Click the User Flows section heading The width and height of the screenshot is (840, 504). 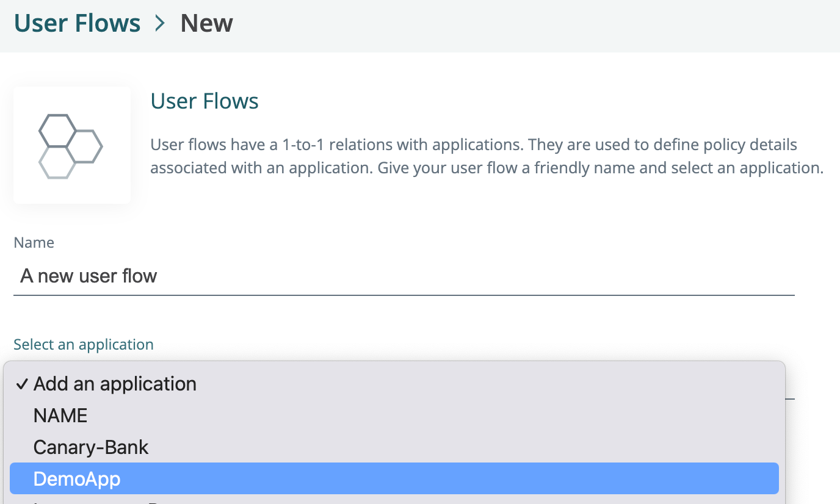click(x=205, y=101)
